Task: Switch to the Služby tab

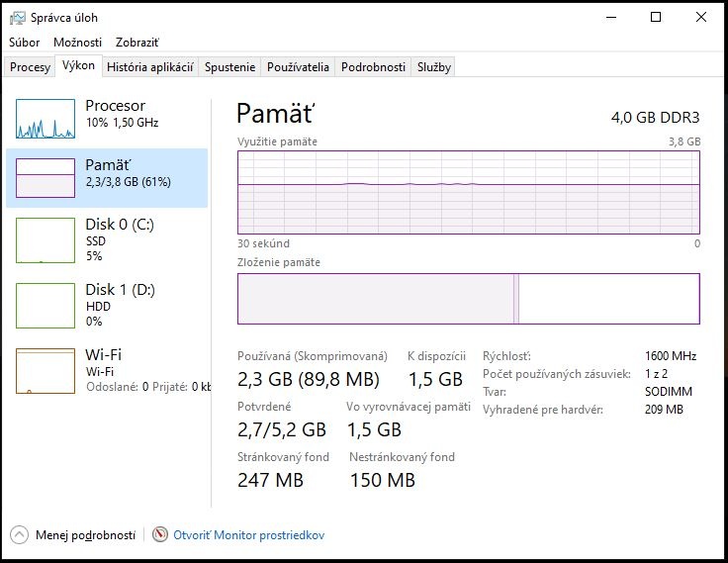Action: 434,67
